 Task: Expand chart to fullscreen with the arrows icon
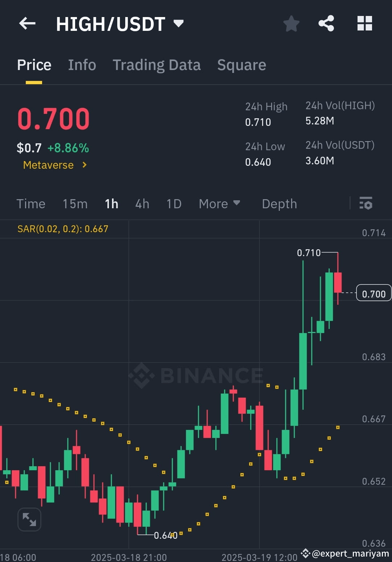(29, 519)
